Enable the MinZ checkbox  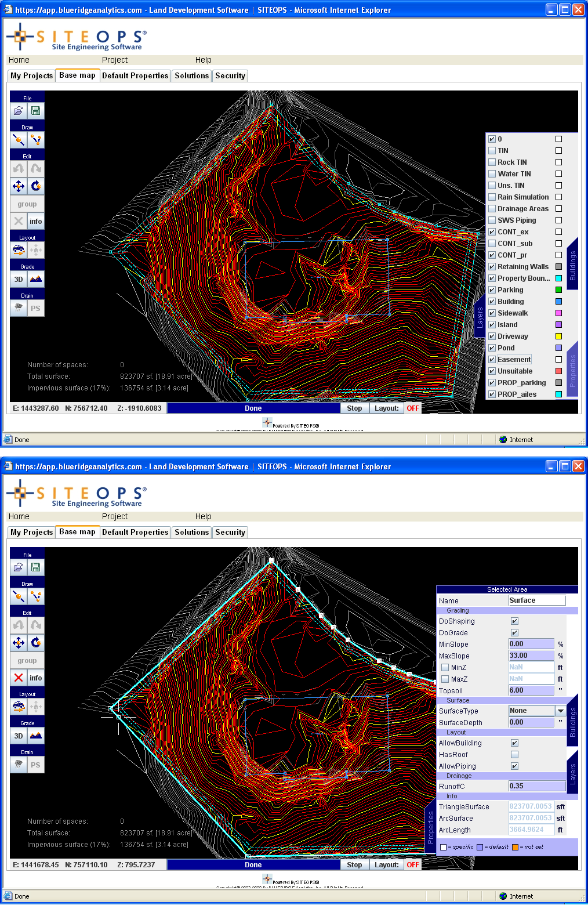click(445, 668)
